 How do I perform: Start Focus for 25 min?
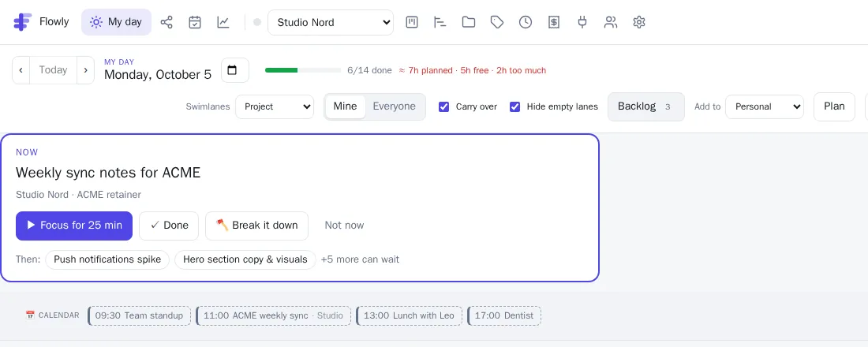pos(74,226)
